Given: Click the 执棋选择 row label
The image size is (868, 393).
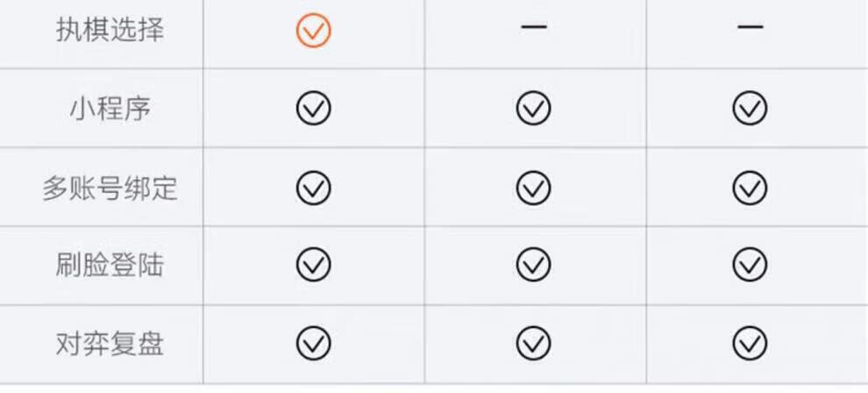Looking at the screenshot, I should tap(110, 30).
